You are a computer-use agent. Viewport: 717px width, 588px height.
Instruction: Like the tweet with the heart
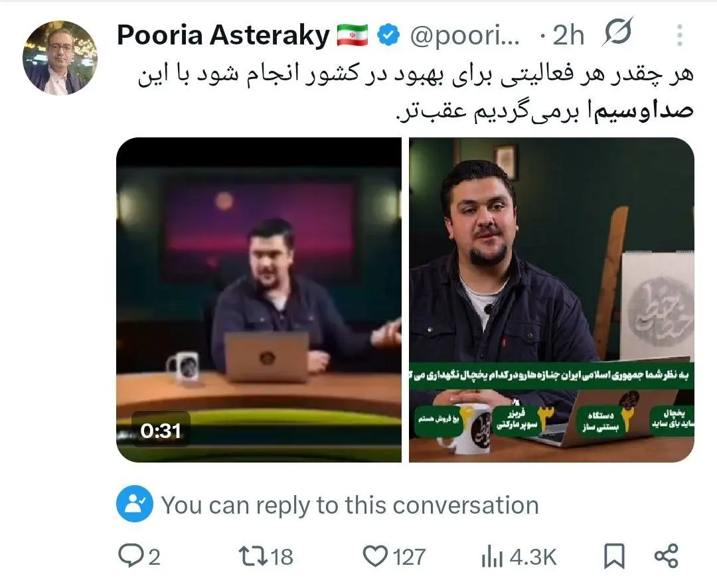[375, 556]
